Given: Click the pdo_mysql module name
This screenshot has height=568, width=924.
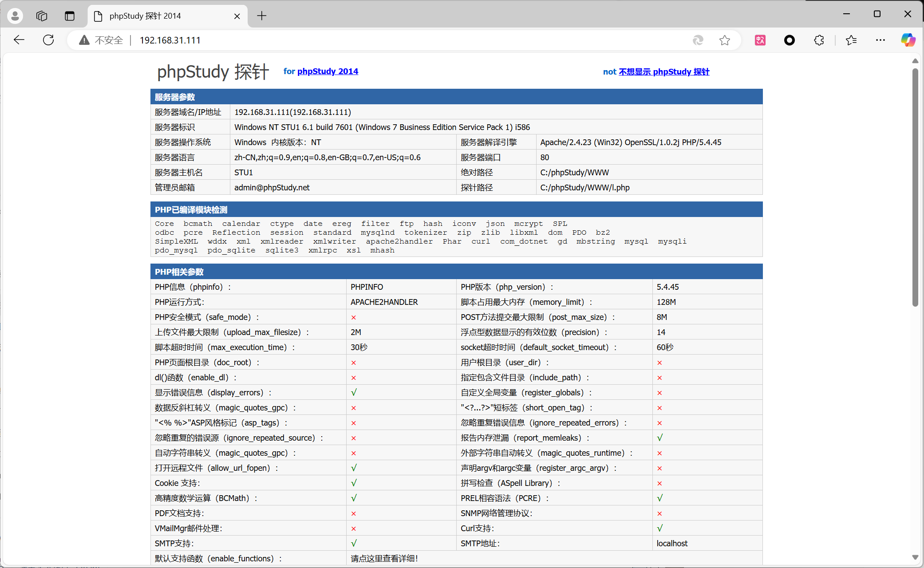Looking at the screenshot, I should pos(176,250).
